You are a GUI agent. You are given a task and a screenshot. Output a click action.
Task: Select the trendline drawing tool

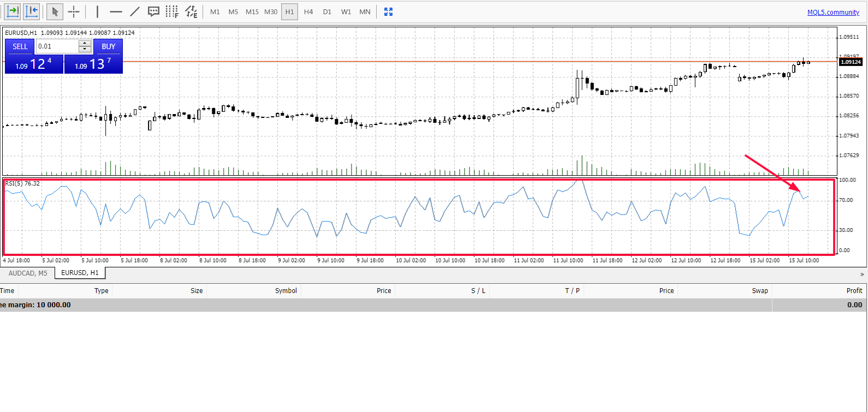tap(135, 11)
